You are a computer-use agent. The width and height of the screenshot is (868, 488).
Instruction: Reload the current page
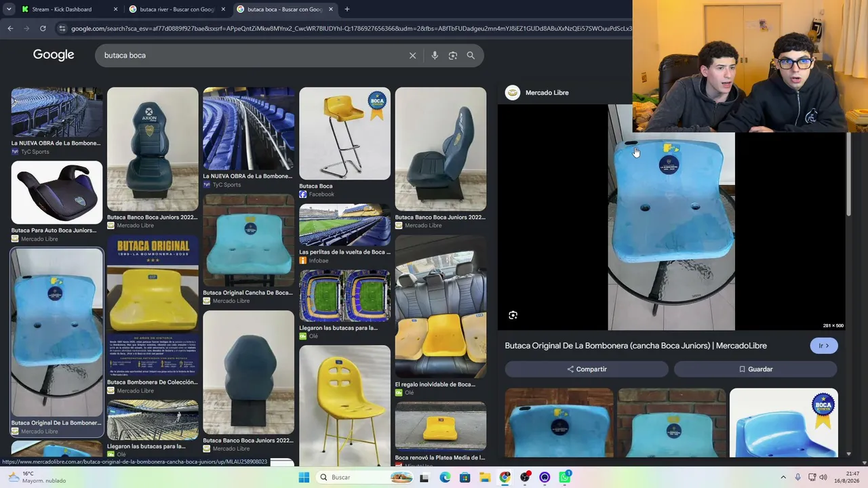pyautogui.click(x=43, y=28)
